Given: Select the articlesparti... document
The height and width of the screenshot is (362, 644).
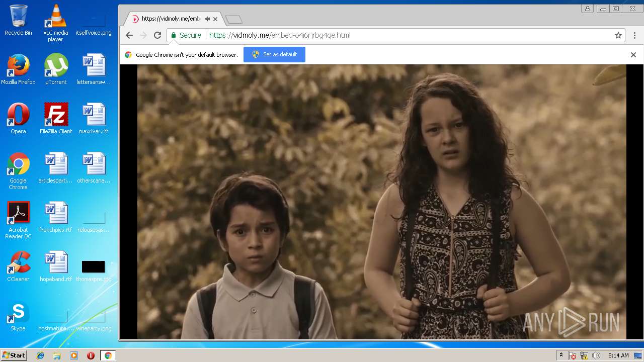Looking at the screenshot, I should [56, 168].
